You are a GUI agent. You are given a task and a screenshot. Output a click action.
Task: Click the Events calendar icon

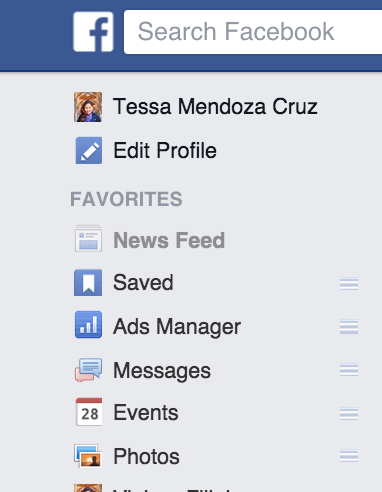pos(89,412)
